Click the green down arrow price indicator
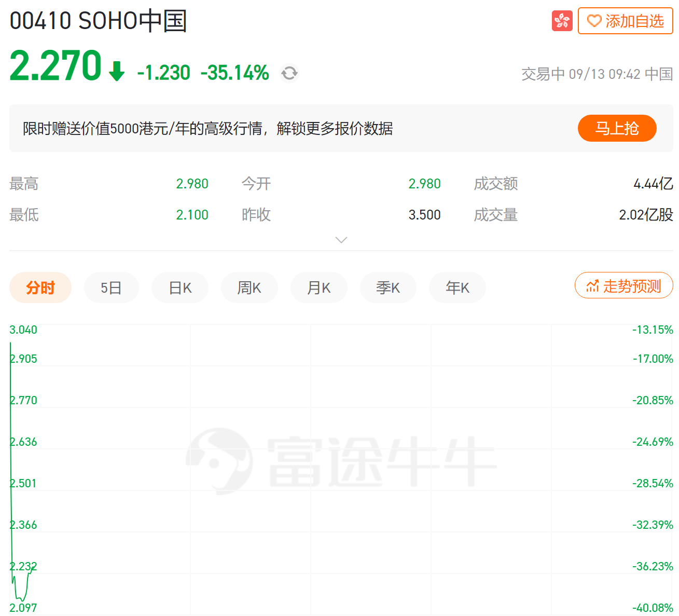Screen dimensions: 679x616 tap(117, 71)
